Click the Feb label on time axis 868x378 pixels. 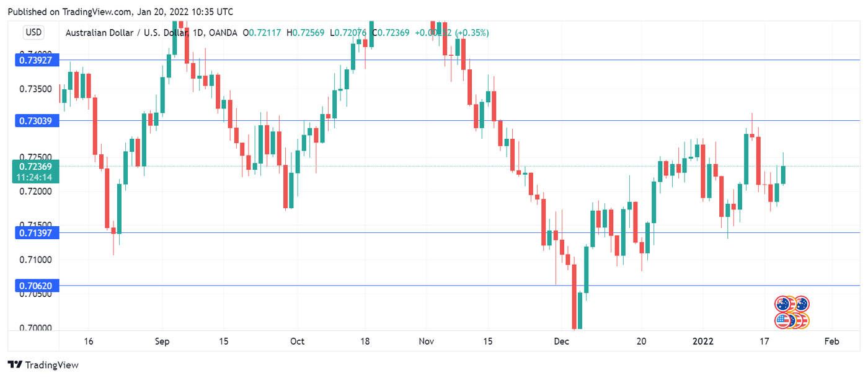click(831, 341)
